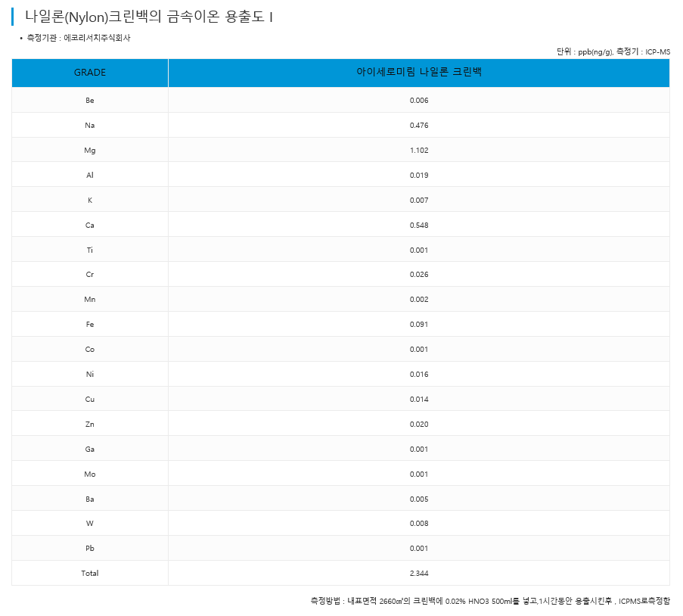Select the Al row label
This screenshot has width=683, height=616.
point(90,176)
